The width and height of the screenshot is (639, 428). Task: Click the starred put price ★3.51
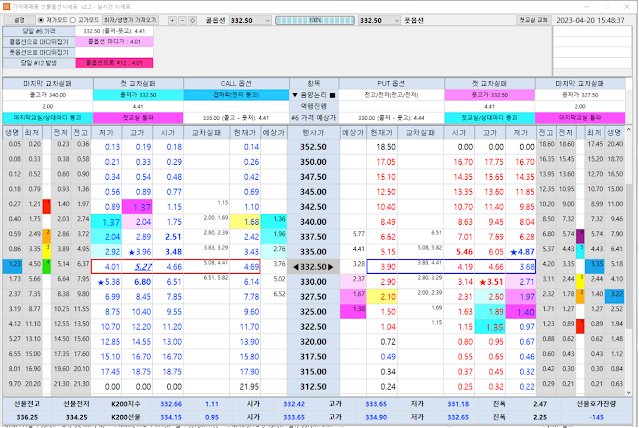point(491,282)
